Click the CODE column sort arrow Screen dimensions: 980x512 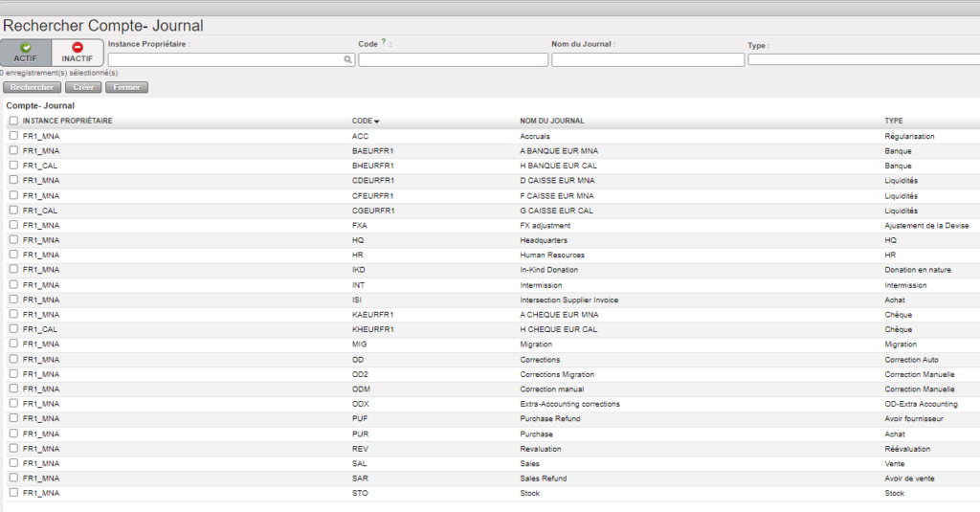tap(377, 122)
